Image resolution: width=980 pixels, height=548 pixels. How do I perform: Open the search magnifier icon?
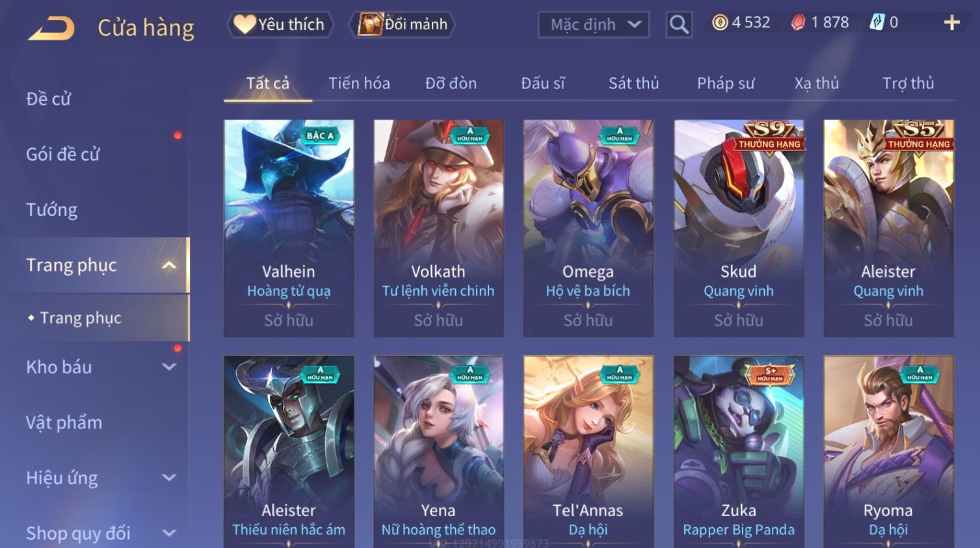tap(679, 25)
